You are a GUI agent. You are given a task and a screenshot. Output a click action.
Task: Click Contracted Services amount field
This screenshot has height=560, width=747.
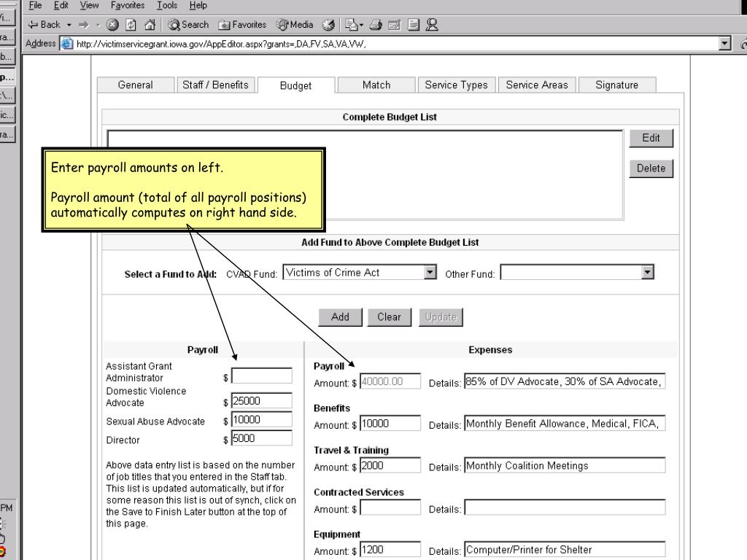point(390,507)
